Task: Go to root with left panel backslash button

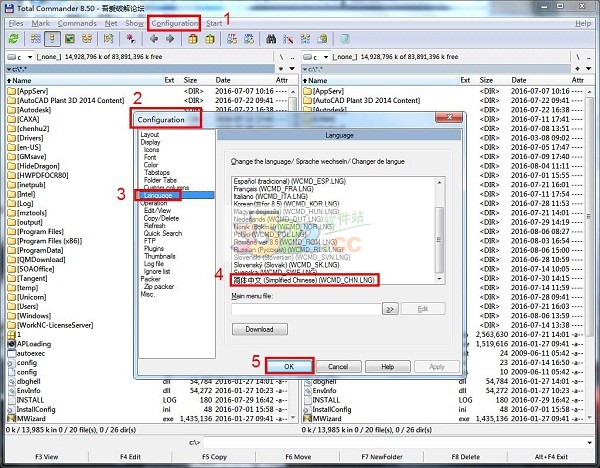Action: [x=281, y=57]
